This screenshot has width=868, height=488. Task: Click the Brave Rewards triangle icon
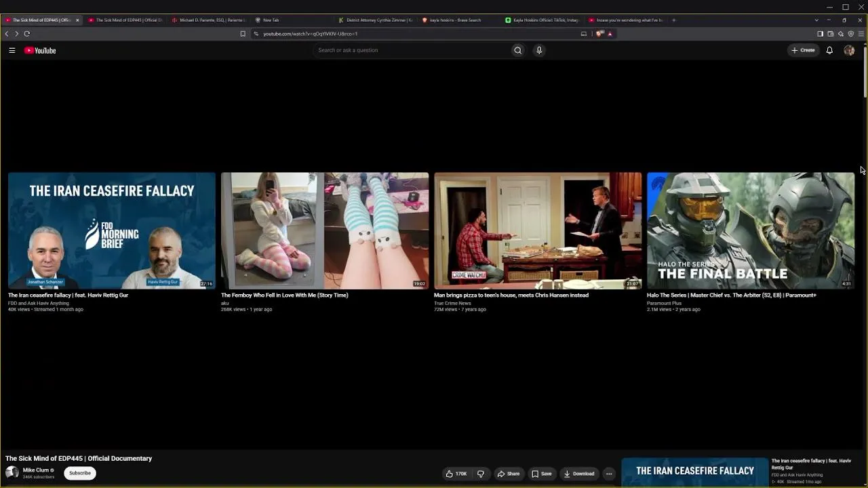coord(610,34)
